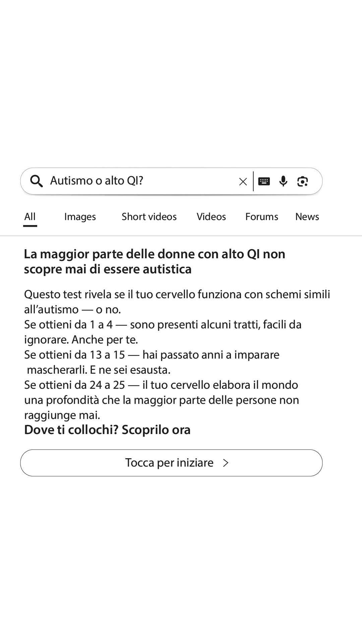
Task: Click the chevron arrow beside Tocca per iniziare
Action: point(226,463)
